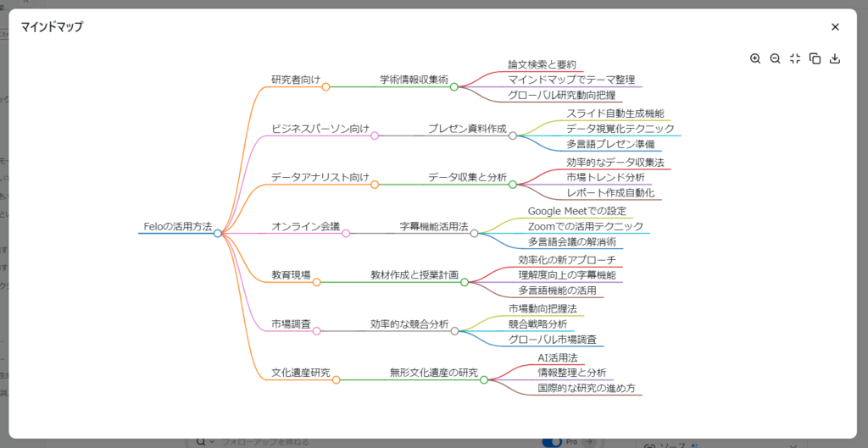Select the 無形文化遺産の研究 node label
Viewport: 868px width, 448px height.
point(434,373)
